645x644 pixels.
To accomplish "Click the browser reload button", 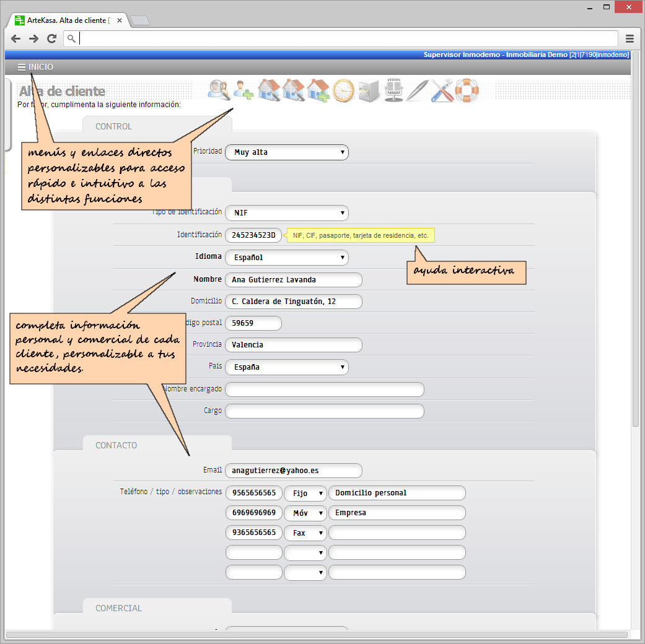I will tap(52, 38).
